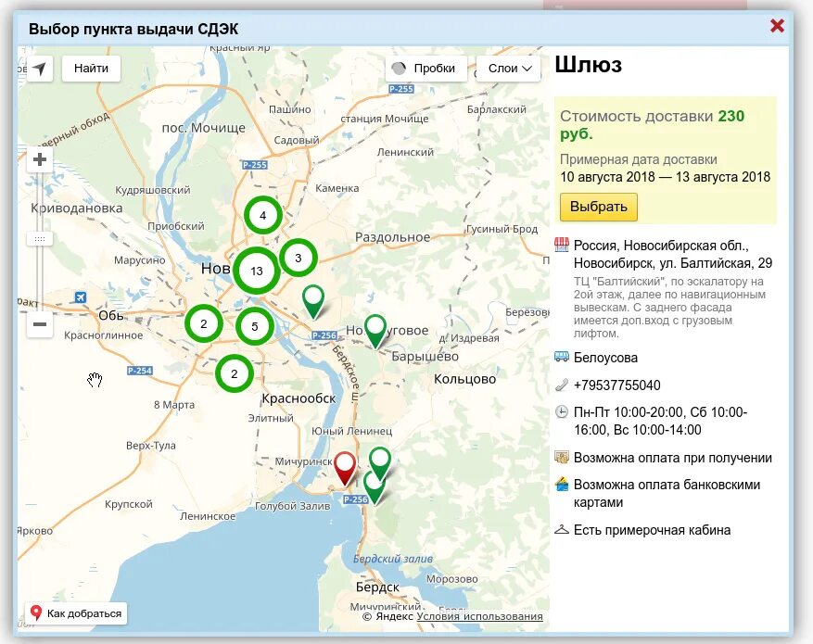Zoom out with the minus button

40,324
